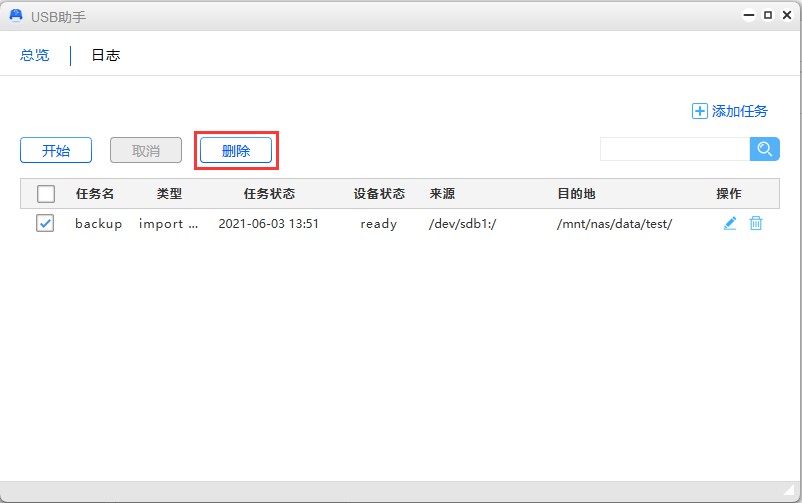The width and height of the screenshot is (802, 503).
Task: Select the /dev/sdb1:/ source cell
Action: coord(463,224)
